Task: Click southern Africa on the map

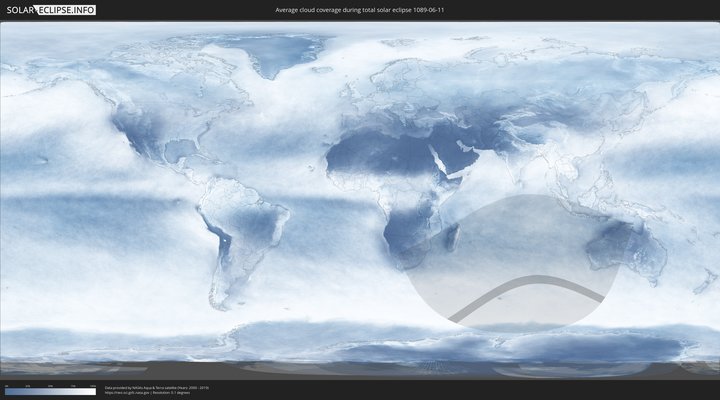Action: 405,240
